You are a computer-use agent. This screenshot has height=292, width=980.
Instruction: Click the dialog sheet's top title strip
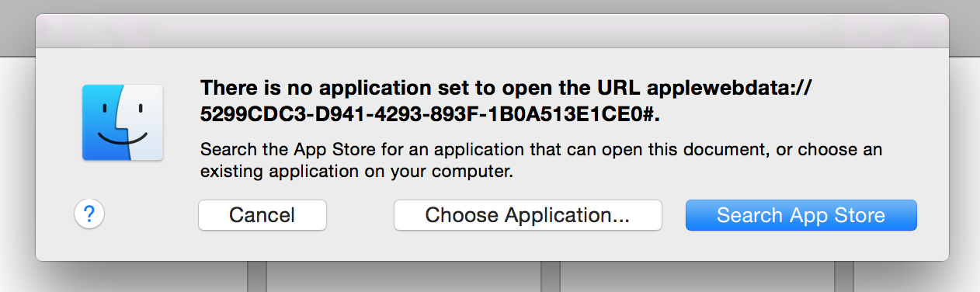click(x=492, y=31)
